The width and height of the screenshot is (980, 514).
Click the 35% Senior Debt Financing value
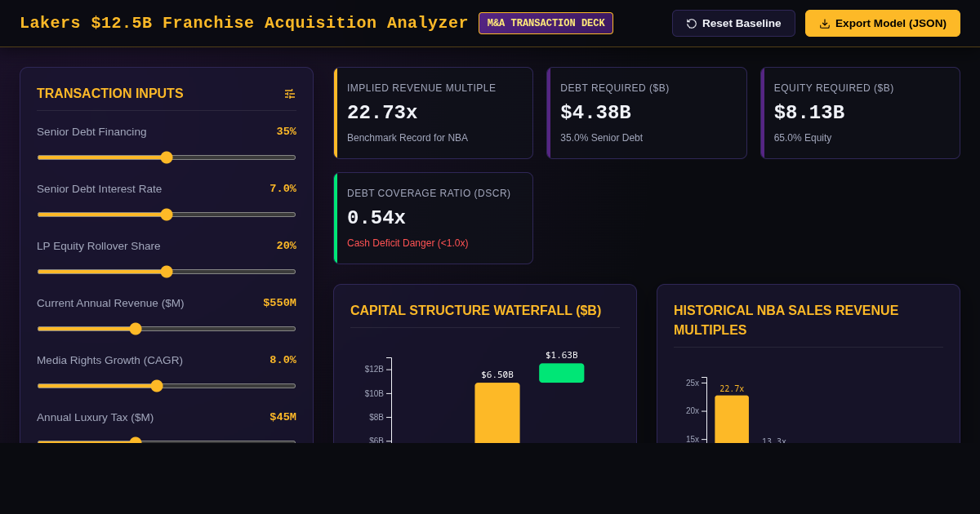(286, 131)
